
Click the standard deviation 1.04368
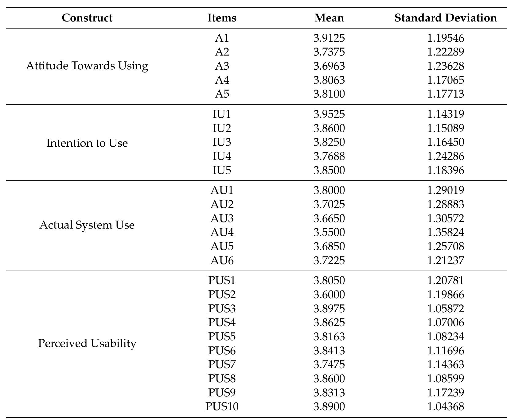(x=445, y=407)
